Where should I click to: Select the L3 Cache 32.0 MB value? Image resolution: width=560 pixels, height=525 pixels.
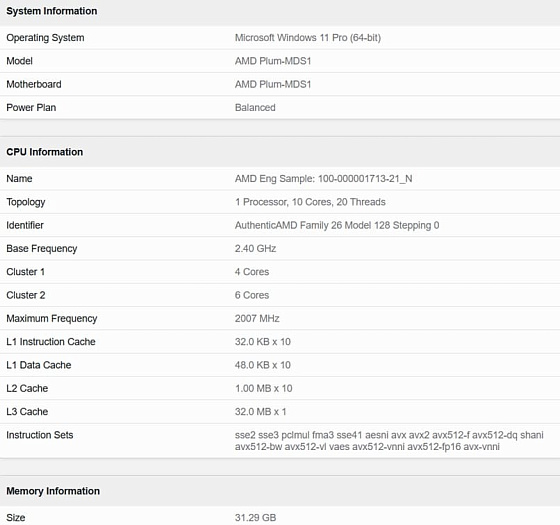click(x=261, y=411)
